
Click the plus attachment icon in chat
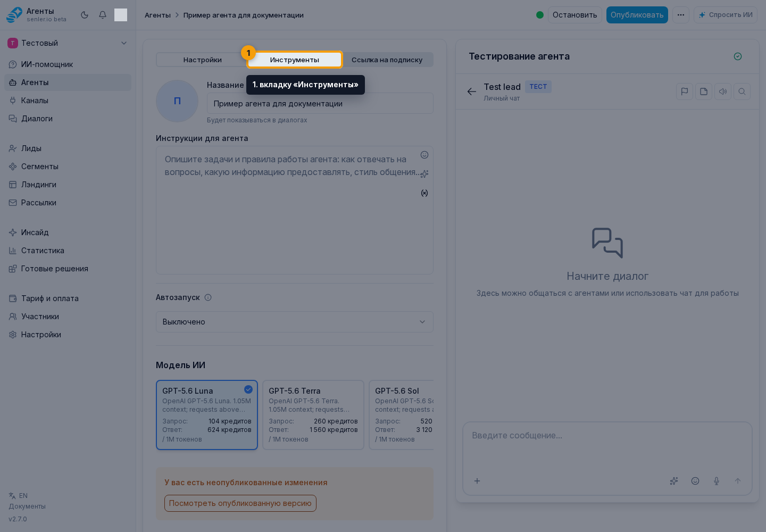[x=477, y=481]
